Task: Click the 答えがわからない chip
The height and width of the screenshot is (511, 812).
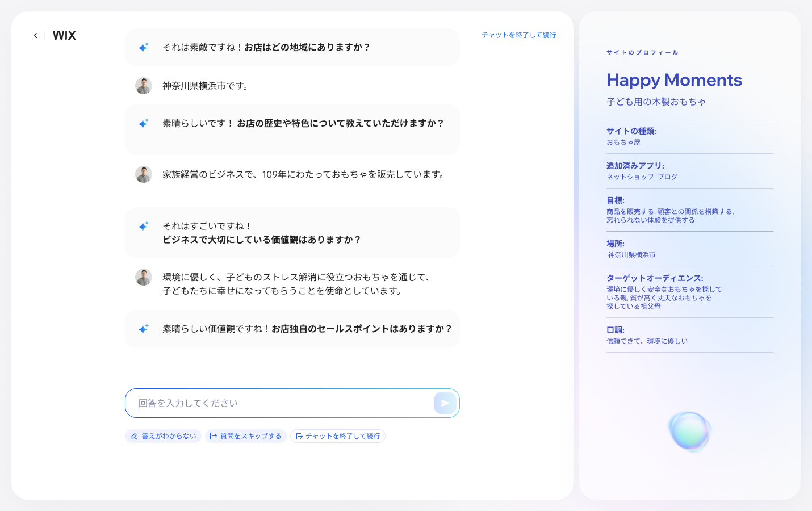Action: click(x=164, y=436)
